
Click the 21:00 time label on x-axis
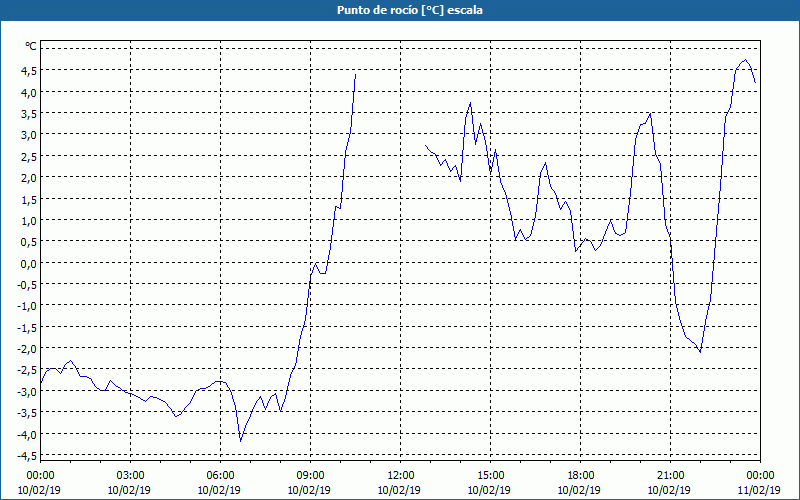(x=670, y=476)
